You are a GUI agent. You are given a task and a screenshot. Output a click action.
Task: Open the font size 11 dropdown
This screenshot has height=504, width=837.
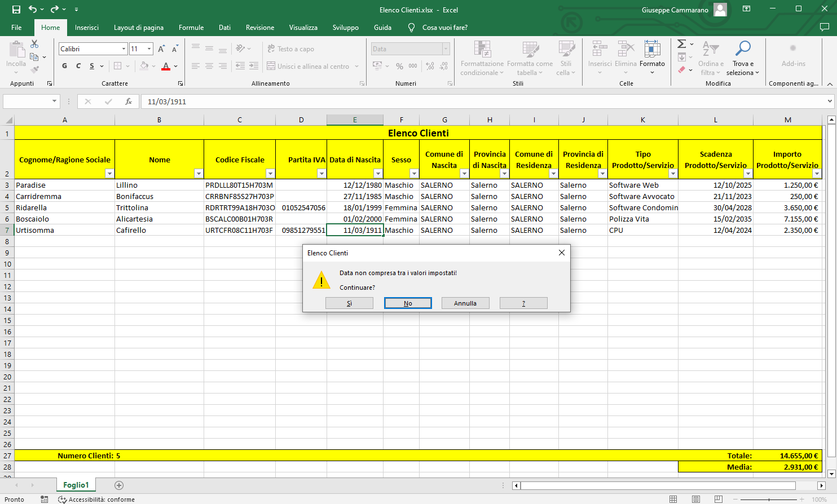(x=149, y=49)
